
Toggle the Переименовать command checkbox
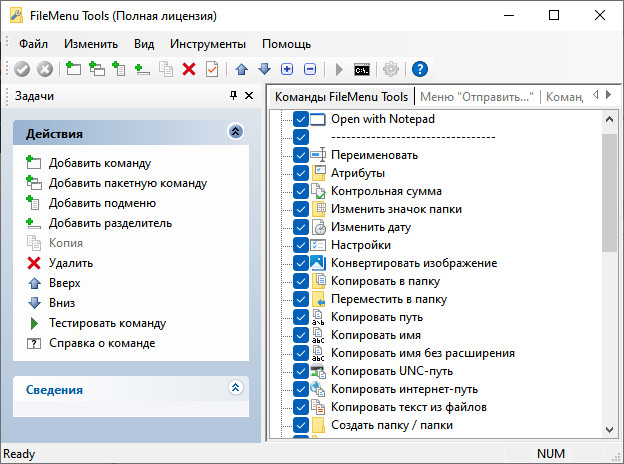coord(301,155)
